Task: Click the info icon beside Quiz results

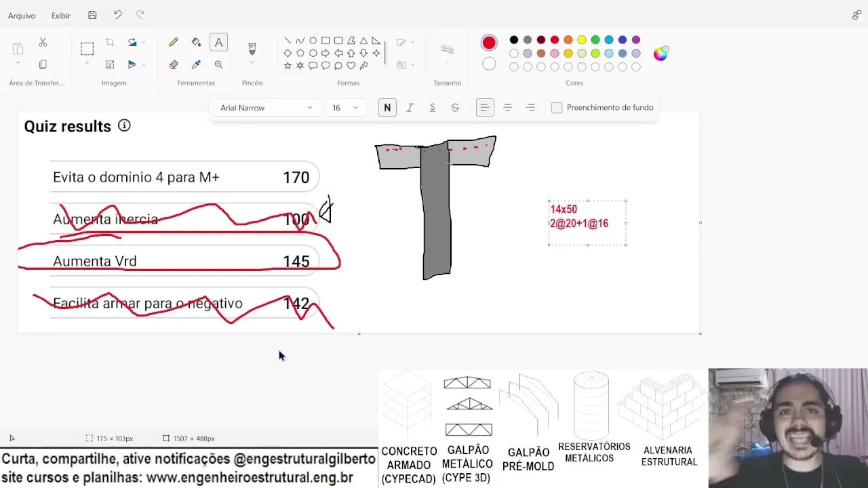Action: 124,125
